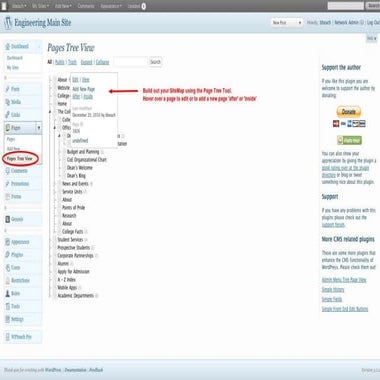Click the Plugins plug icon
Image resolution: width=380 pixels, height=380 pixels.
(x=8, y=255)
